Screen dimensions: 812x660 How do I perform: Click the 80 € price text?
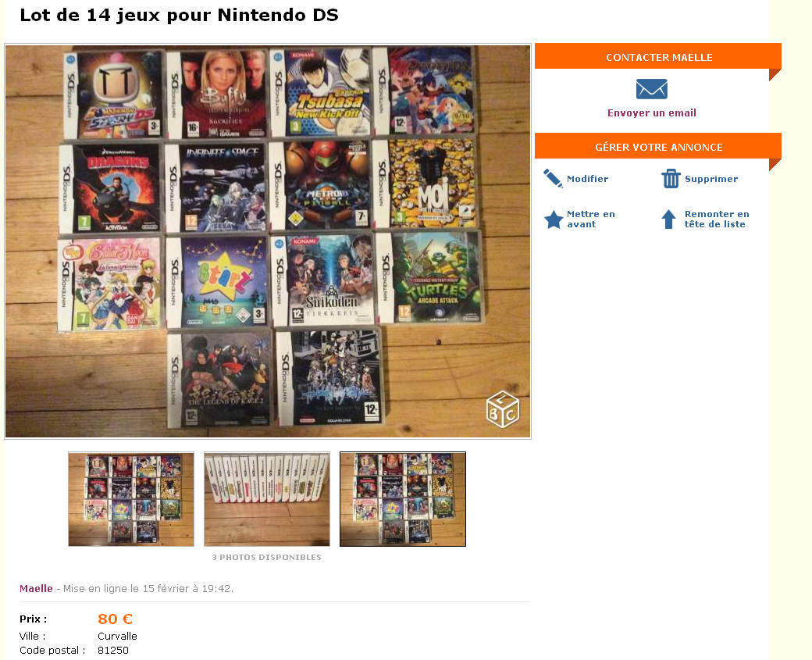click(115, 619)
